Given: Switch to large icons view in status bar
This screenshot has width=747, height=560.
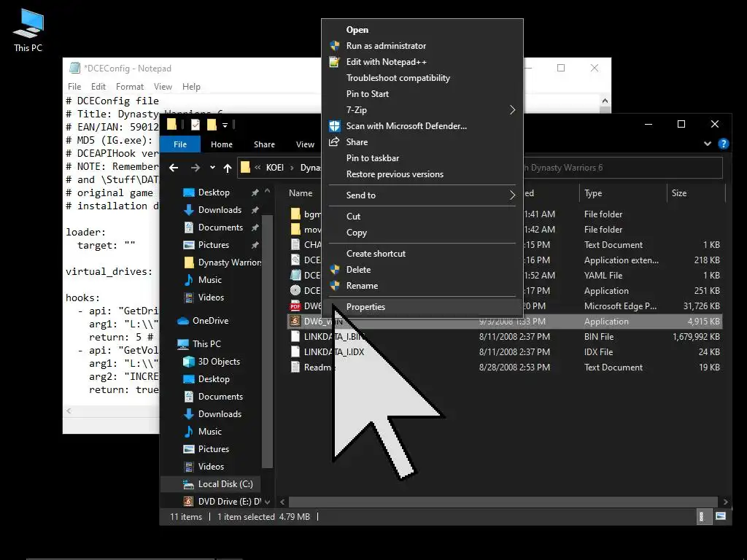Looking at the screenshot, I should pos(720,517).
